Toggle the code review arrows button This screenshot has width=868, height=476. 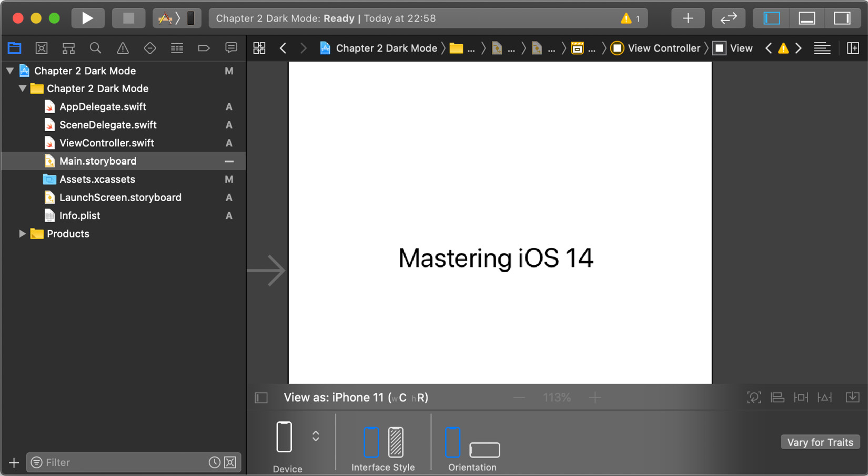pos(729,18)
